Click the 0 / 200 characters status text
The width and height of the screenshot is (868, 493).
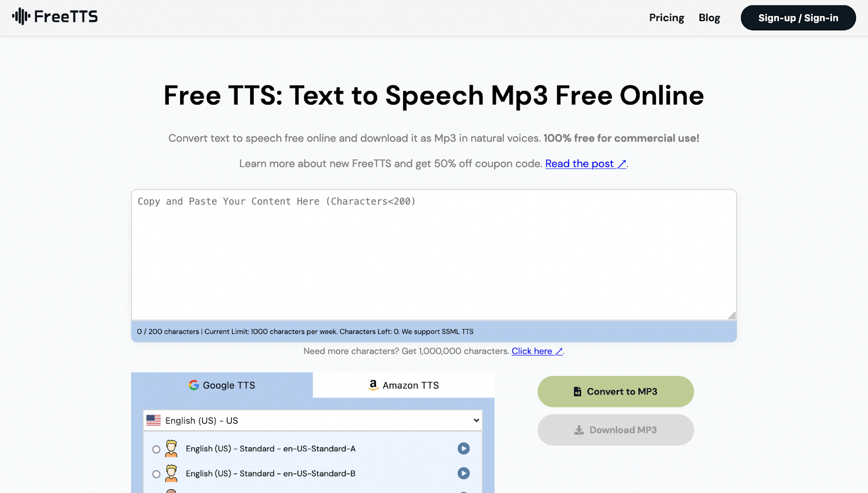click(168, 331)
